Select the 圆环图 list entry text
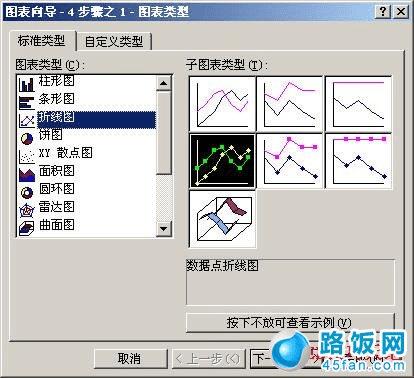414x378 pixels. (x=57, y=189)
